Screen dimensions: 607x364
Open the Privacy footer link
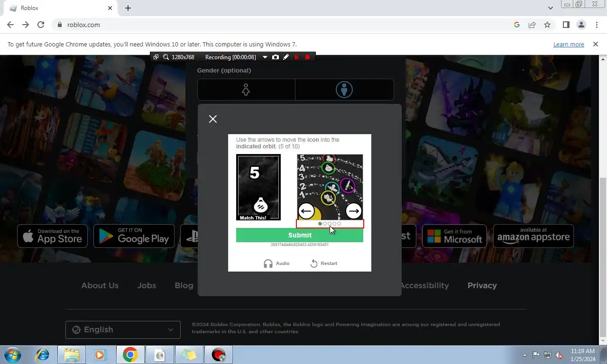point(482,285)
